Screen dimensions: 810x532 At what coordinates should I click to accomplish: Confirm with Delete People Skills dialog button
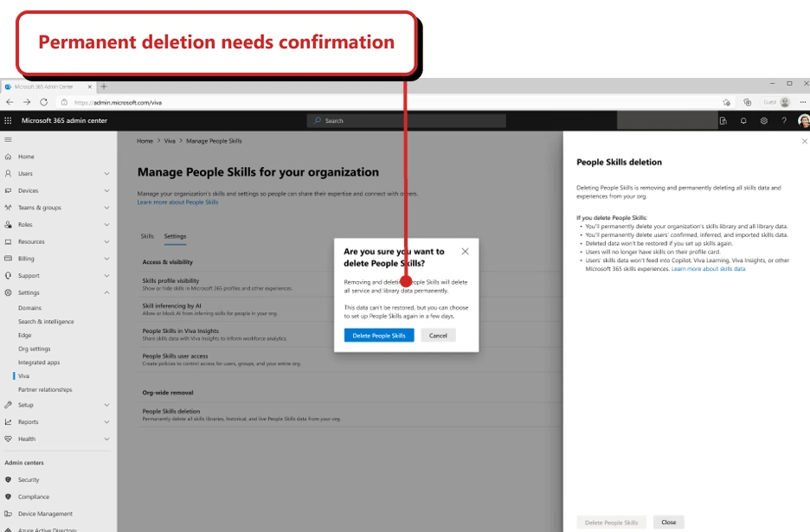click(x=379, y=336)
